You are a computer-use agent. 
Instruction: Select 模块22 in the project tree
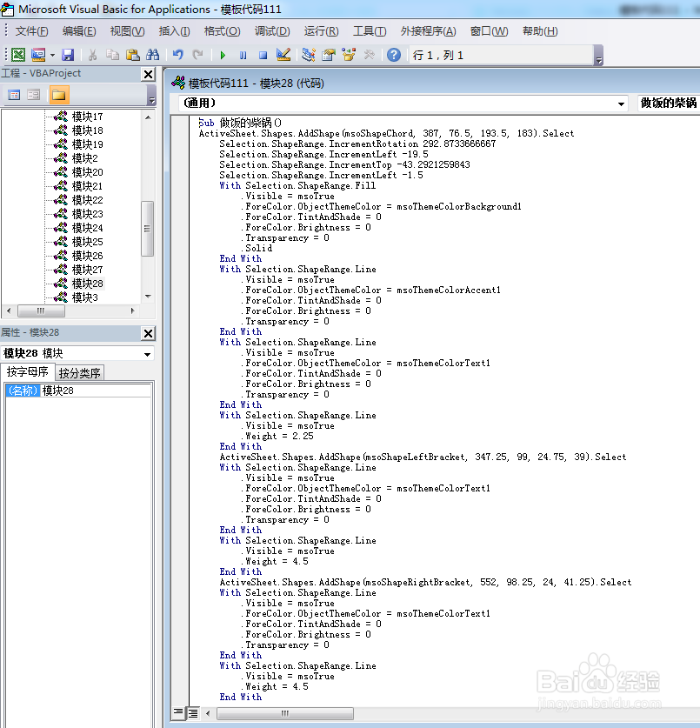pos(87,200)
